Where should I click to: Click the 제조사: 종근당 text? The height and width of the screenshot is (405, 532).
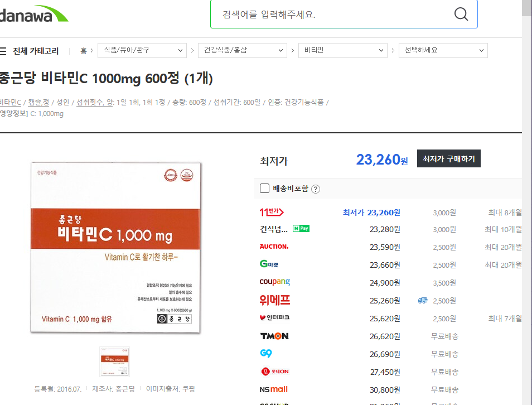[x=114, y=389]
